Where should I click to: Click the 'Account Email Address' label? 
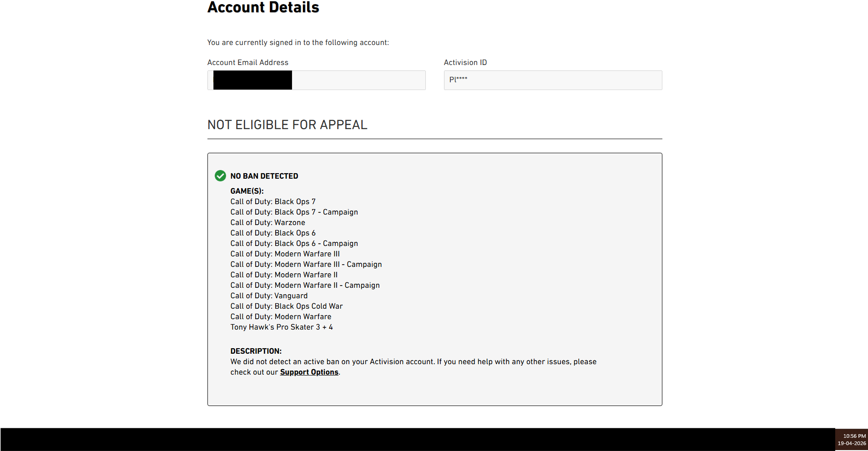point(248,63)
